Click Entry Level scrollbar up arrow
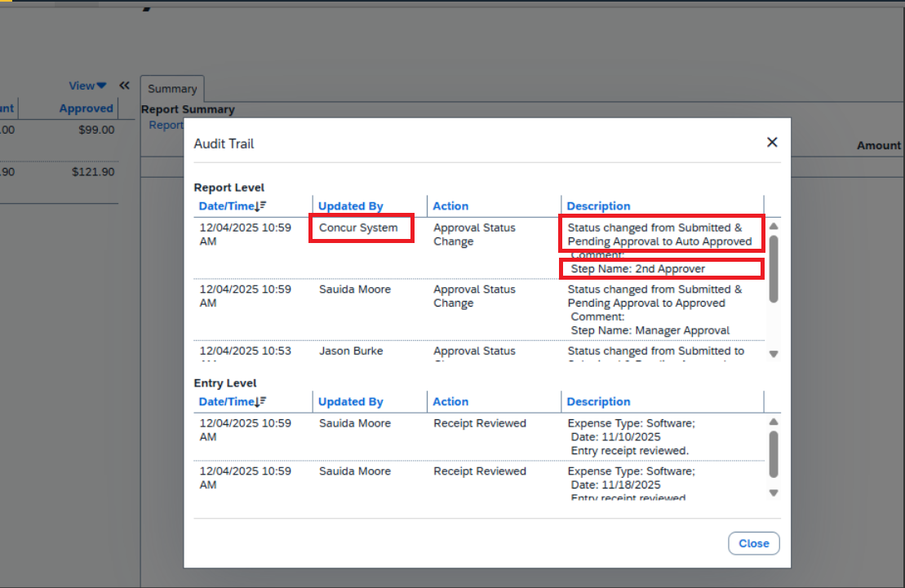This screenshot has height=588, width=905. coord(774,422)
